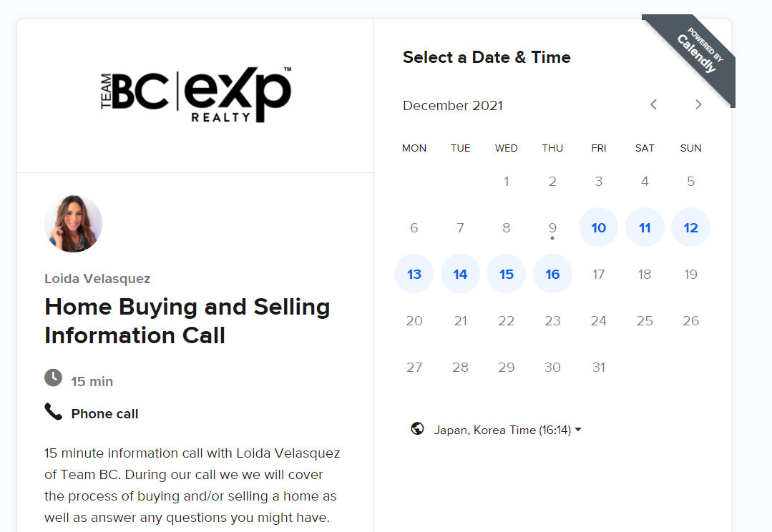This screenshot has height=532, width=772.
Task: Go to the next month
Action: [x=698, y=105]
